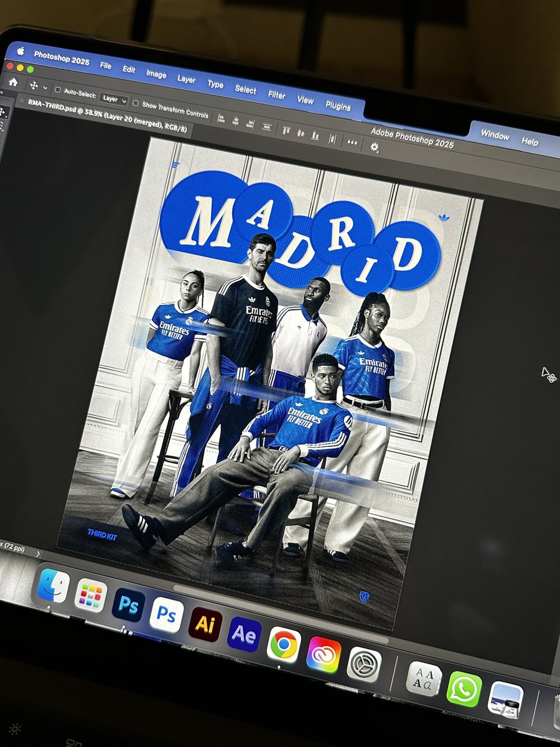Click Align vertical centers icon

[301, 133]
